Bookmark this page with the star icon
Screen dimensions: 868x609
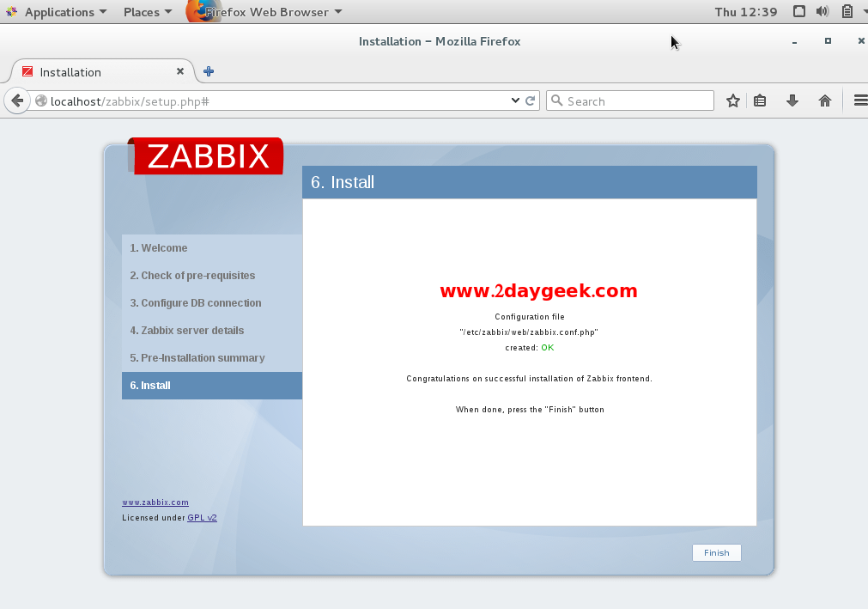pos(733,100)
